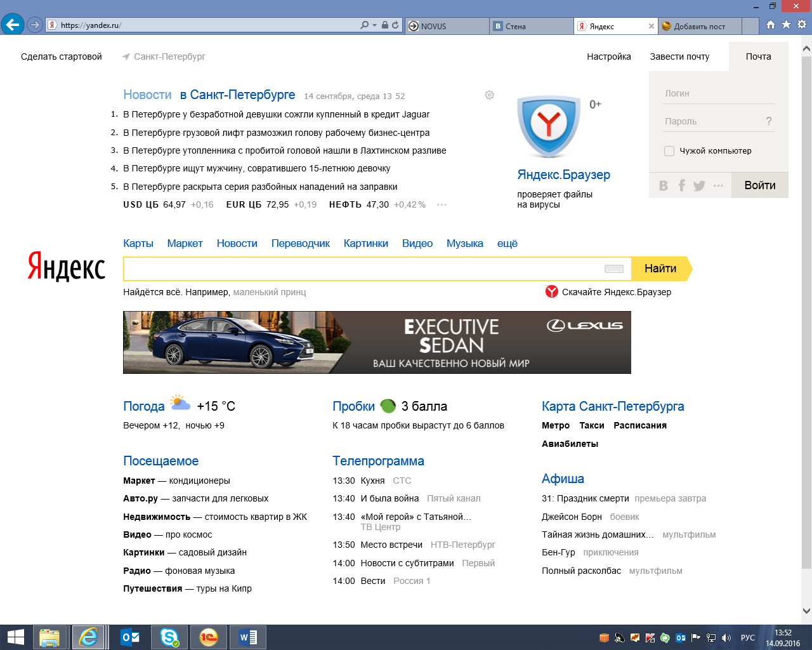Open Афиша heading link

(x=563, y=479)
